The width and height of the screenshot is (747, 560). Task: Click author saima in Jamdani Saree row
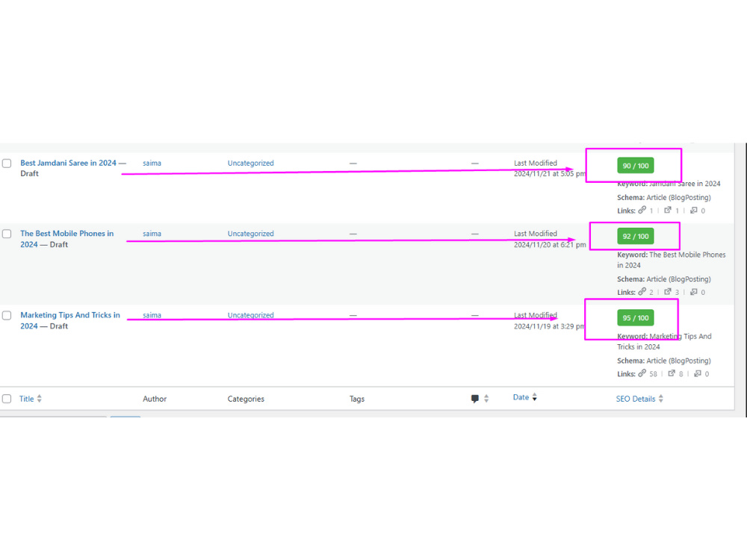(x=152, y=163)
